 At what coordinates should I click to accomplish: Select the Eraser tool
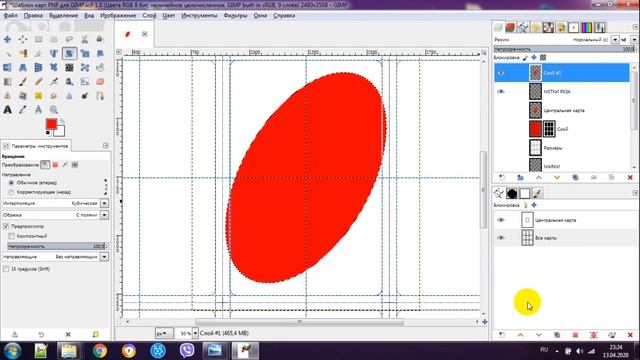click(100, 82)
